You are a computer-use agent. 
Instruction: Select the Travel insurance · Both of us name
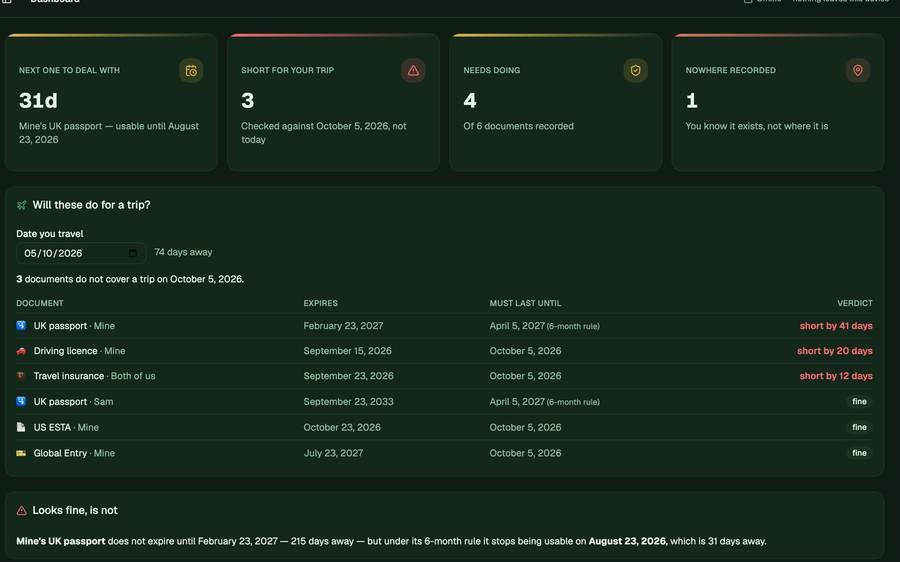[x=94, y=376]
